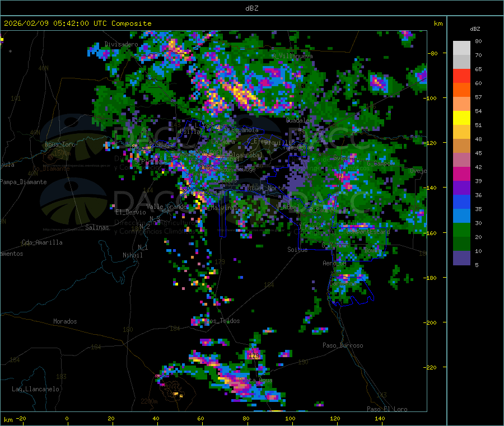This screenshot has width=504, height=426.
Task: Click the km unit label at bottom left
Action: click(x=8, y=420)
